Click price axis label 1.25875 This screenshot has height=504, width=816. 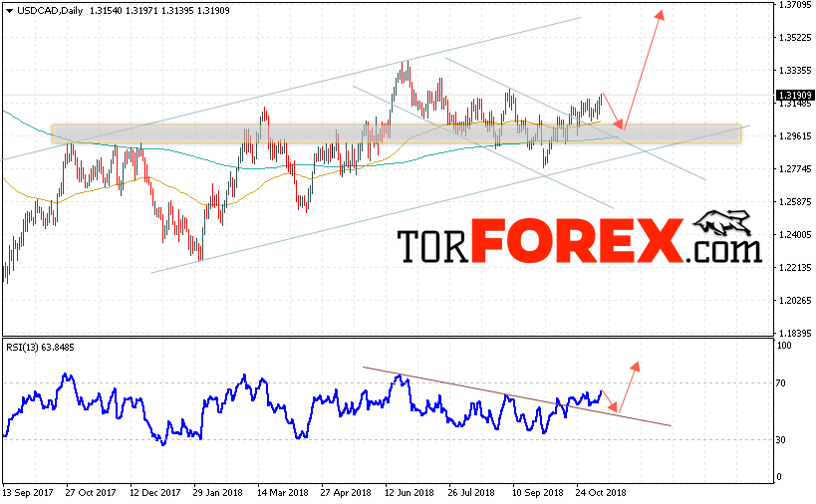click(x=795, y=202)
